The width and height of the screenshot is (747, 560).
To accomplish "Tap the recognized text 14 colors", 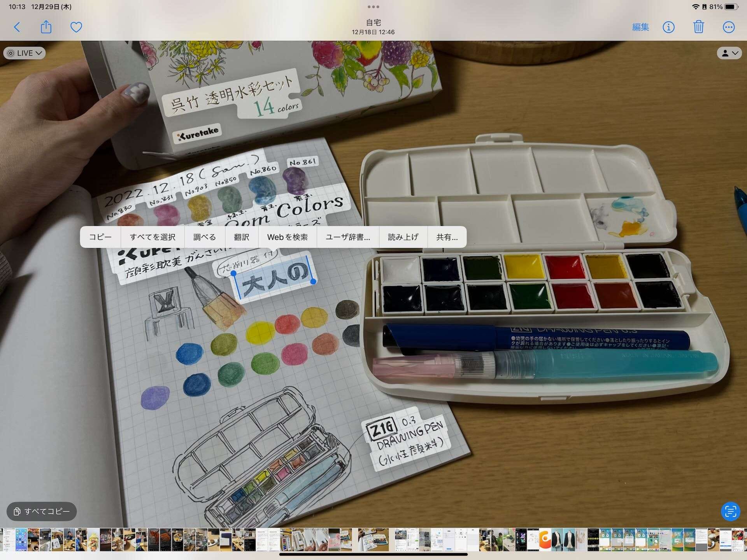I will (276, 107).
